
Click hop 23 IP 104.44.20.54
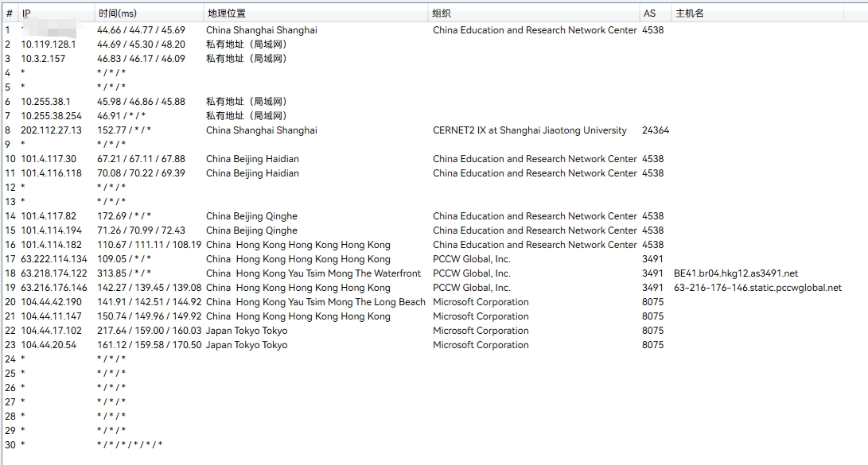[49, 345]
